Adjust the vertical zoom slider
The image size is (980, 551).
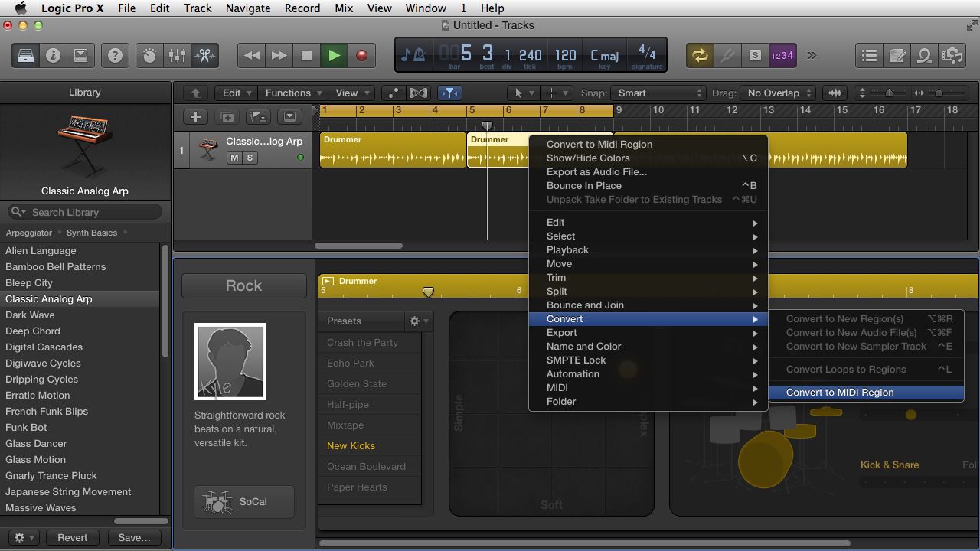pyautogui.click(x=880, y=93)
